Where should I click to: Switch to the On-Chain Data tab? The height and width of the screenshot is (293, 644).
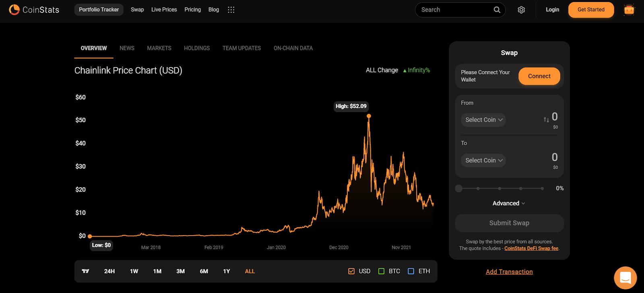click(293, 48)
